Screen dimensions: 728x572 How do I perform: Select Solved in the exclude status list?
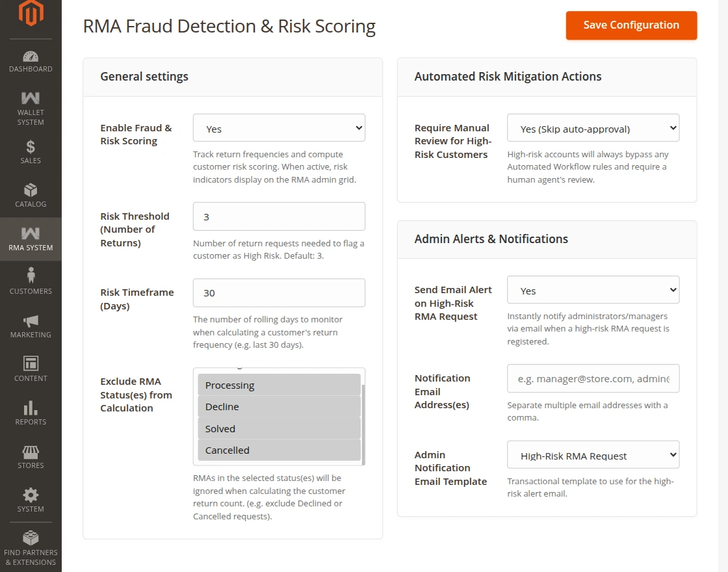[x=279, y=428]
